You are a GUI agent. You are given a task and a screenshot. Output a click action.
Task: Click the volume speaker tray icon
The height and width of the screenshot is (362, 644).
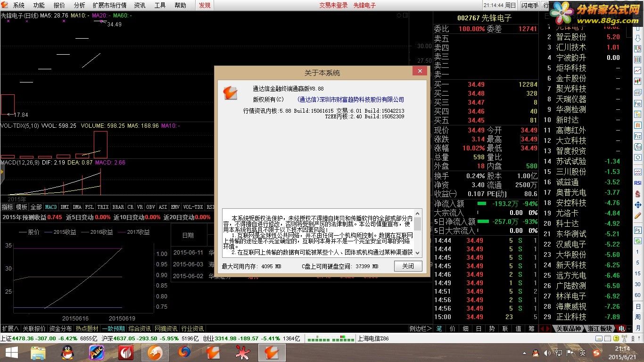547,353
